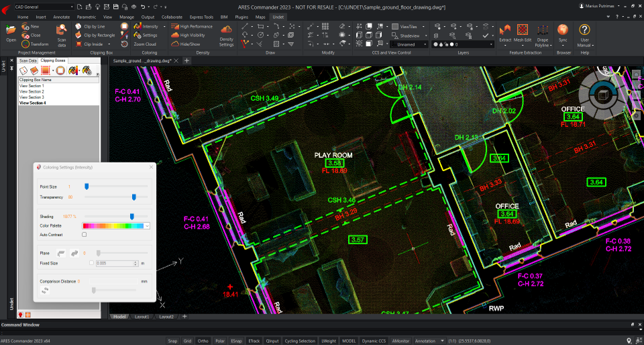Toggle Ortho mode in status bar

tap(203, 341)
